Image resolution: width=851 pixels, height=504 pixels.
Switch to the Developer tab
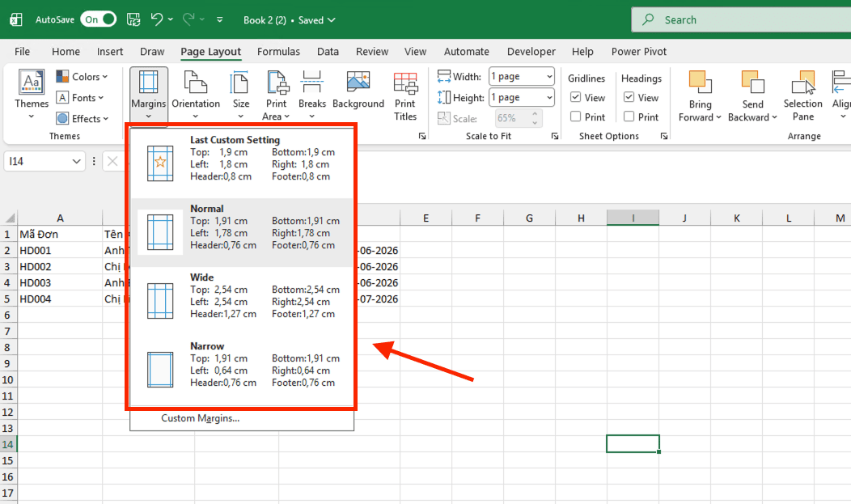point(531,52)
